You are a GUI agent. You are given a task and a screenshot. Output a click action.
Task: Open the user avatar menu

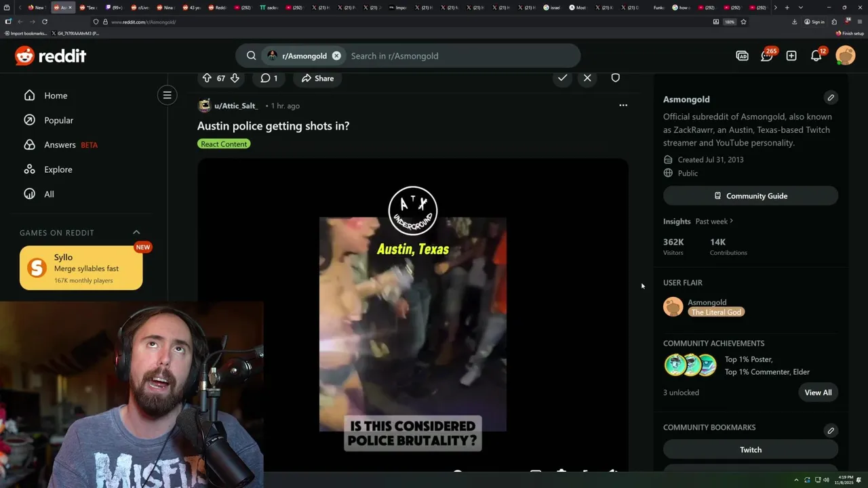(846, 56)
